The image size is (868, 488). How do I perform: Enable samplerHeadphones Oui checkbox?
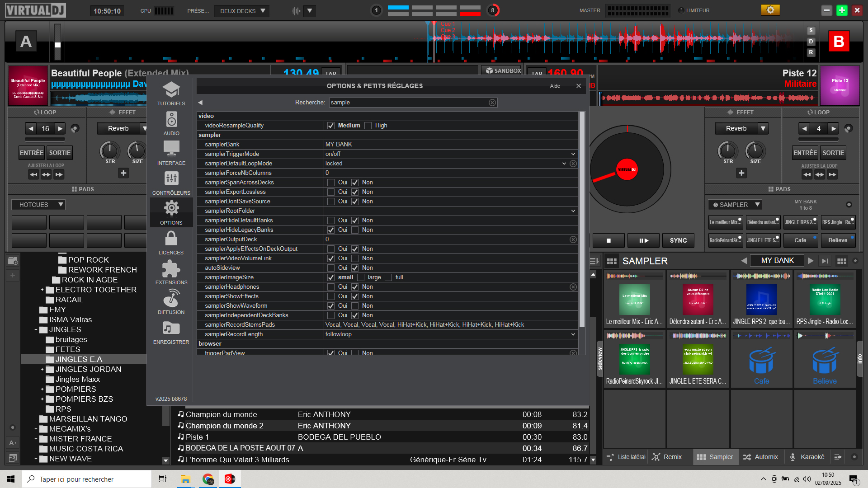[x=331, y=287]
